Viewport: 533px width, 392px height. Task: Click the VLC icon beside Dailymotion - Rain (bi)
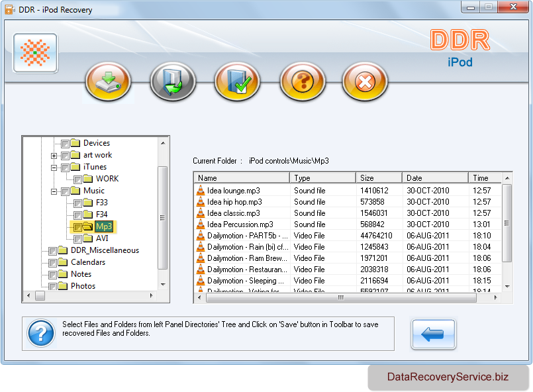tap(201, 246)
